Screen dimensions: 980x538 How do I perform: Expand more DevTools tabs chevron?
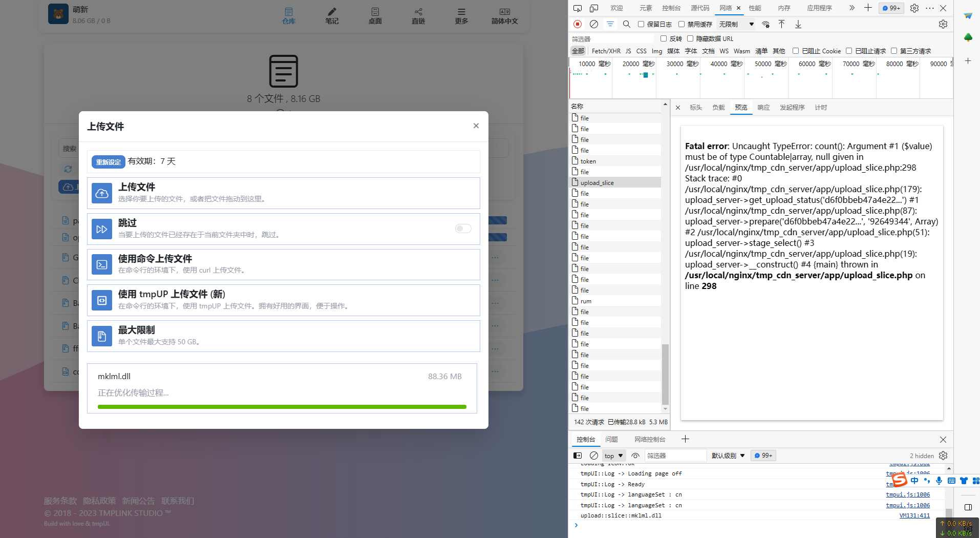[851, 8]
